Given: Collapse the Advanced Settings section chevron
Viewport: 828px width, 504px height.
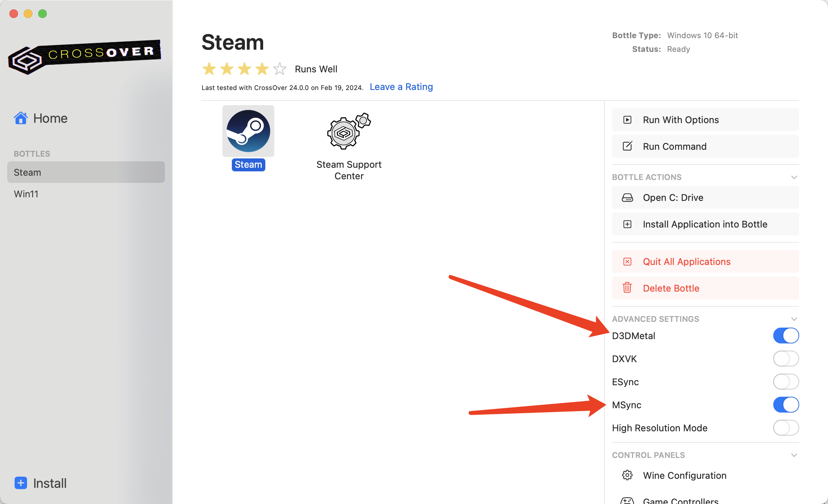Looking at the screenshot, I should (794, 319).
